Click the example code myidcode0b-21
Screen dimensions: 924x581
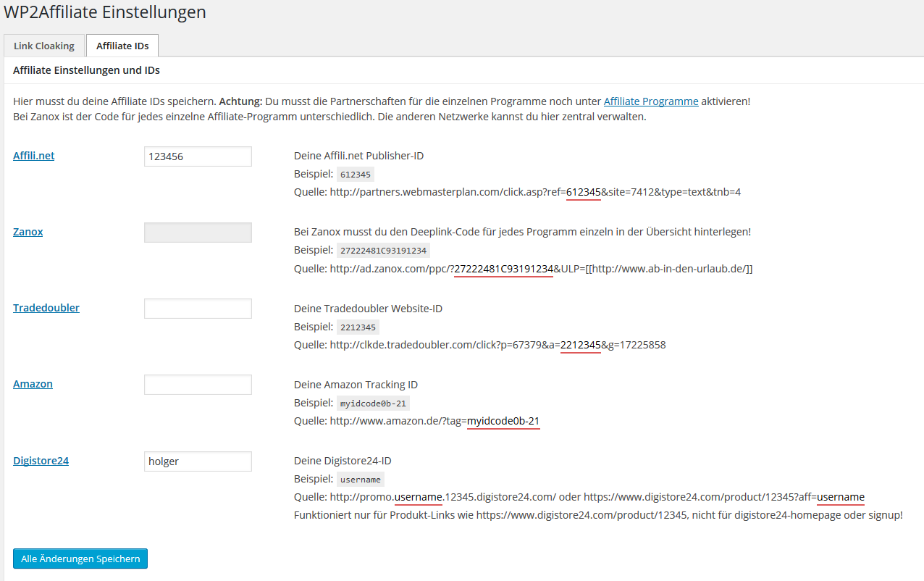(374, 404)
